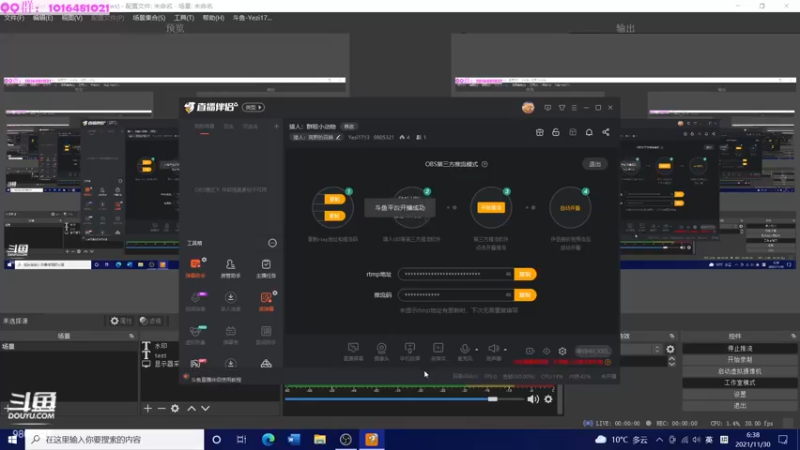Add a camera source in companion
This screenshot has width=800, height=450.
[x=381, y=351]
